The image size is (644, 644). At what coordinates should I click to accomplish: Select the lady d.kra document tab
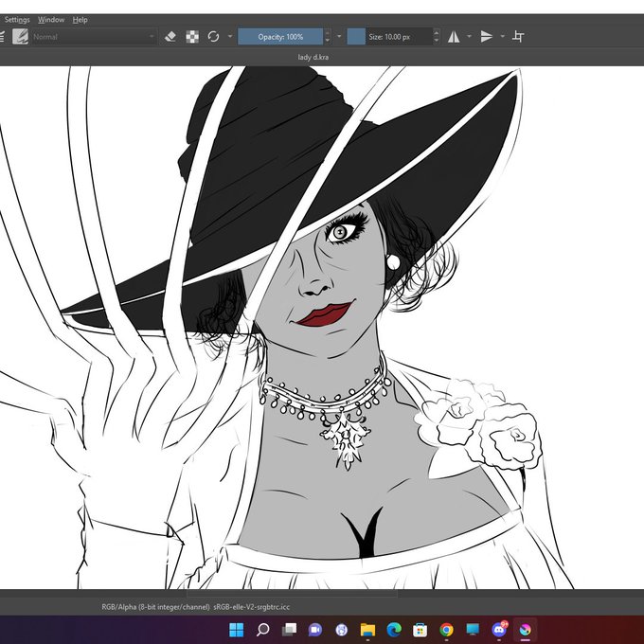click(313, 57)
